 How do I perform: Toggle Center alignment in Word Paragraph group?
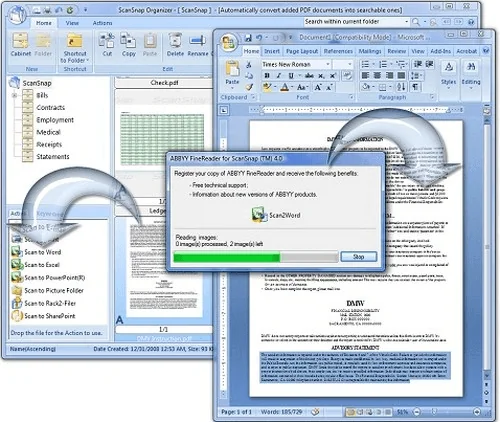377,75
